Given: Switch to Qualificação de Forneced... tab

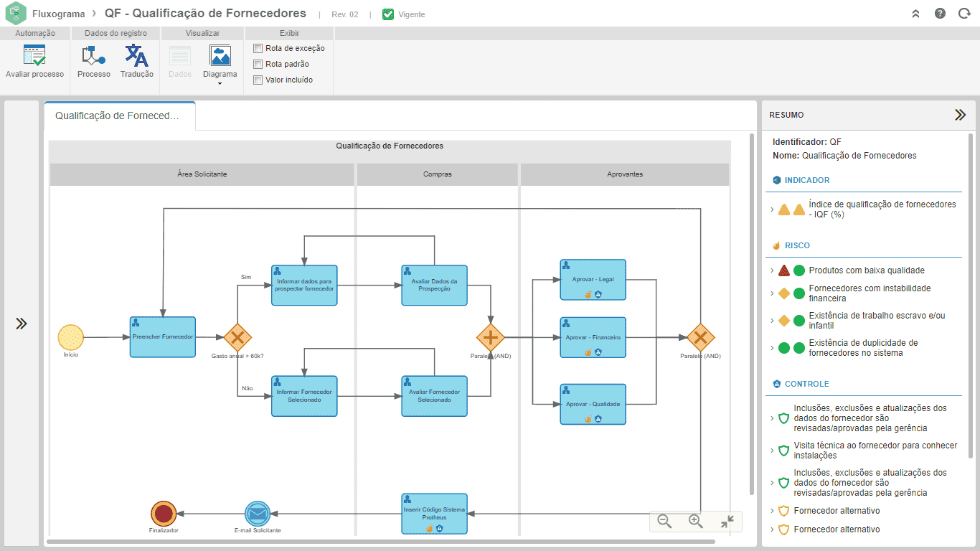Looking at the screenshot, I should [x=120, y=116].
